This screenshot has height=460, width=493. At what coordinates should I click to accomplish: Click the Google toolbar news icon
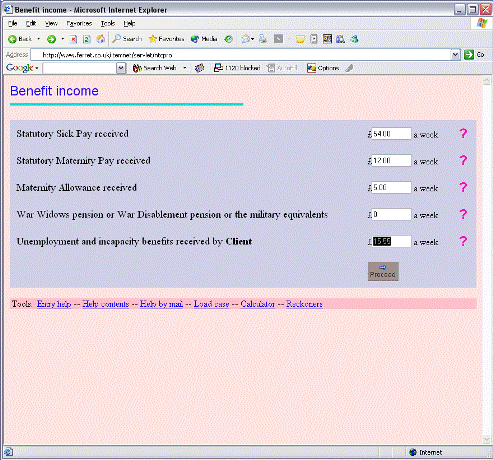[199, 68]
